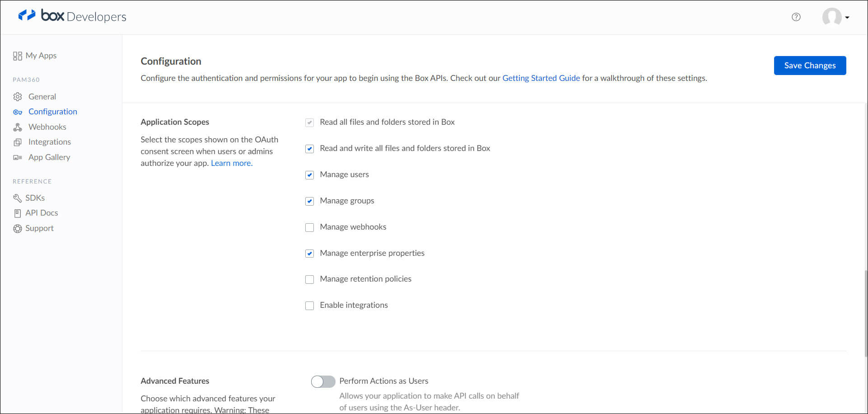
Task: Tick the Enable integrations checkbox
Action: [x=309, y=306]
